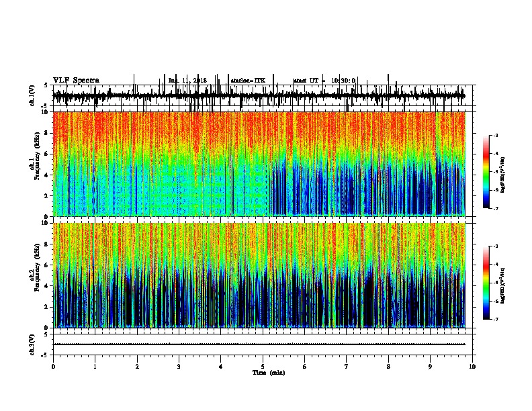The image size is (532, 411).
Task: Click the '7' tick on the time axis
Action: pyautogui.click(x=347, y=367)
